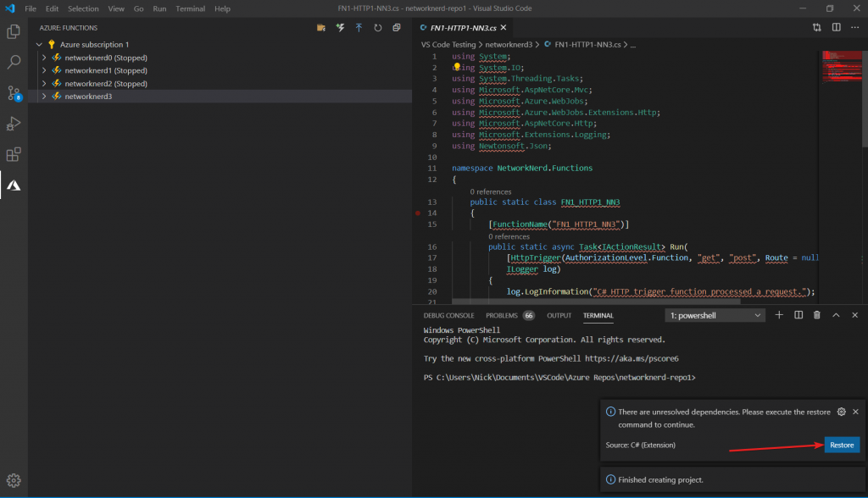Open Source Control view in activity bar

pyautogui.click(x=14, y=93)
